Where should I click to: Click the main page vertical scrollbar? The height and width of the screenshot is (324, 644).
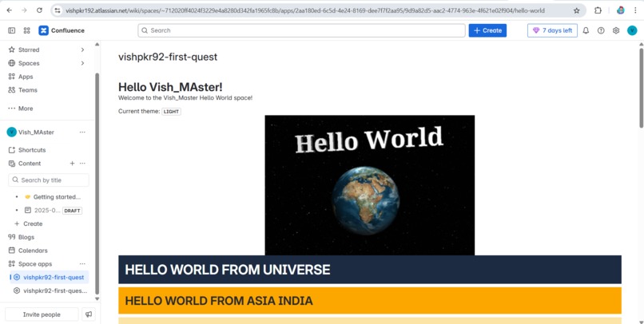point(641,89)
